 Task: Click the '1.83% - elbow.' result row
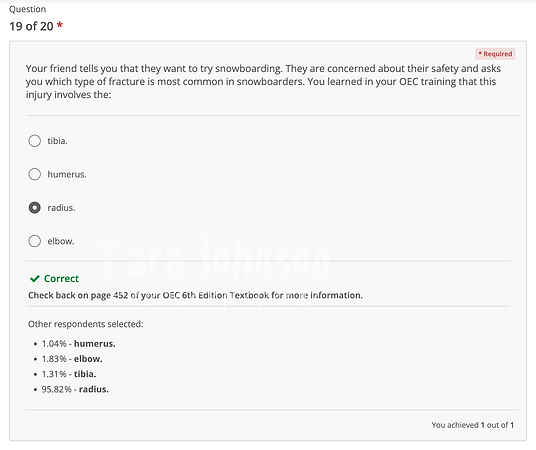72,359
